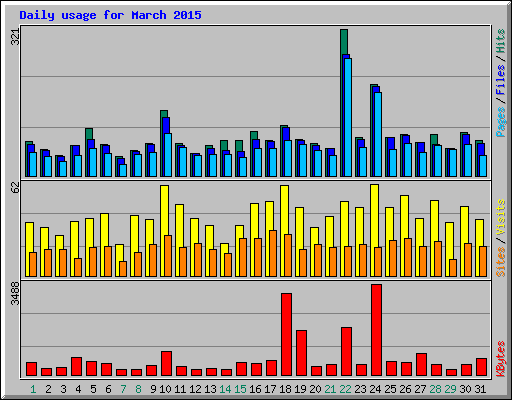
Task: Click the Pages legend label
Action: click(x=501, y=122)
